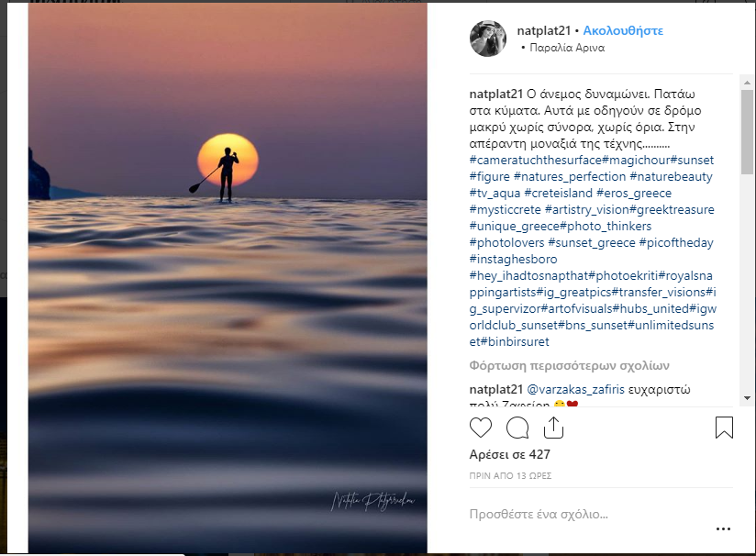The image size is (756, 556).
Task: Open the #sunset_greece hashtag
Action: pos(592,242)
